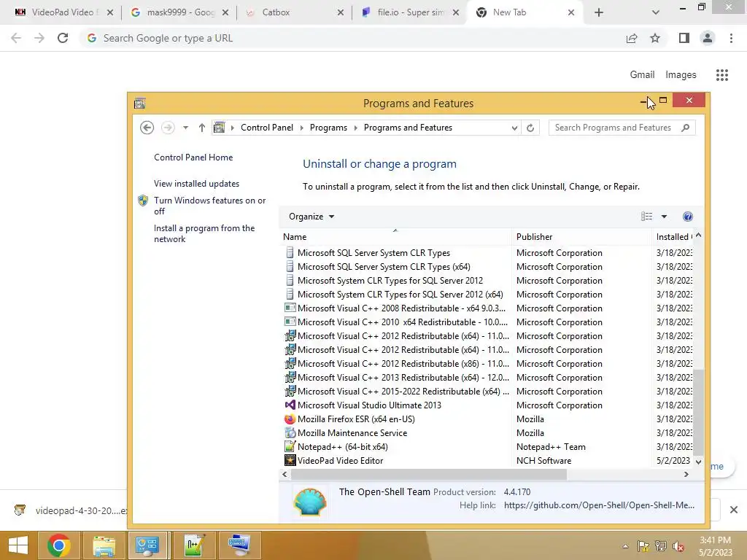The width and height of the screenshot is (747, 560).
Task: Open Chrome from the taskbar
Action: coord(59,545)
